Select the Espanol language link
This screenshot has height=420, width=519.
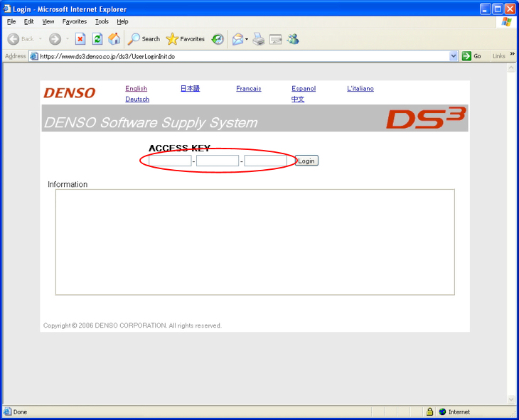pos(304,88)
